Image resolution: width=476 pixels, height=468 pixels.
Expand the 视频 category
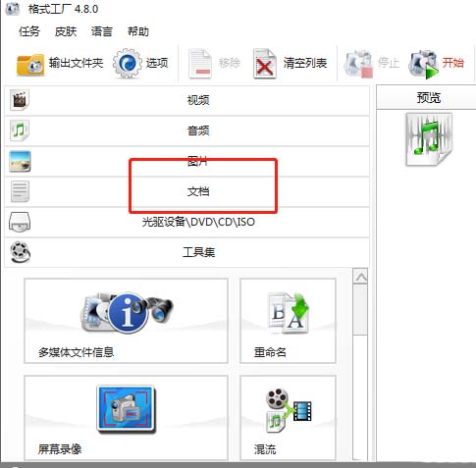pos(186,100)
